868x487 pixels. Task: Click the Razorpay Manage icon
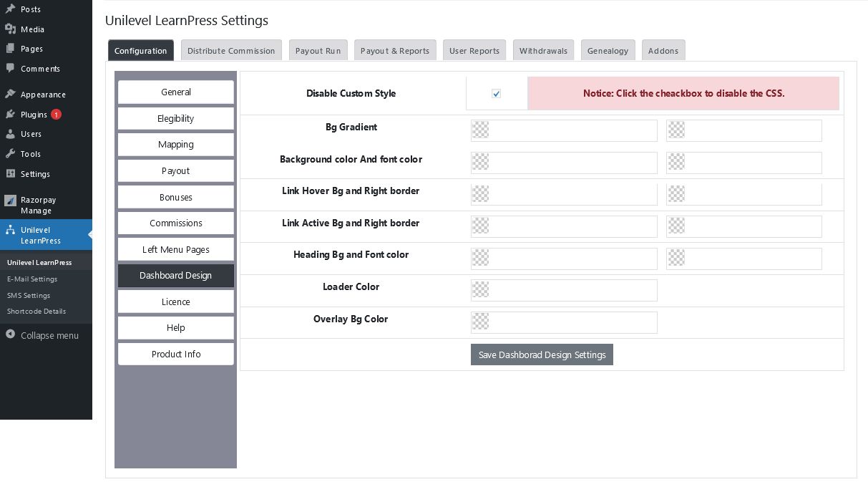click(10, 201)
